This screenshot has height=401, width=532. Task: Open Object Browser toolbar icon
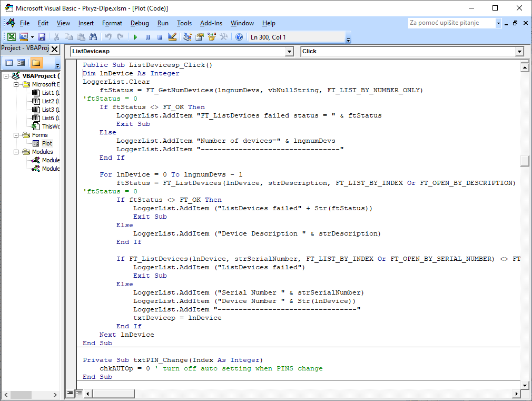pos(212,37)
